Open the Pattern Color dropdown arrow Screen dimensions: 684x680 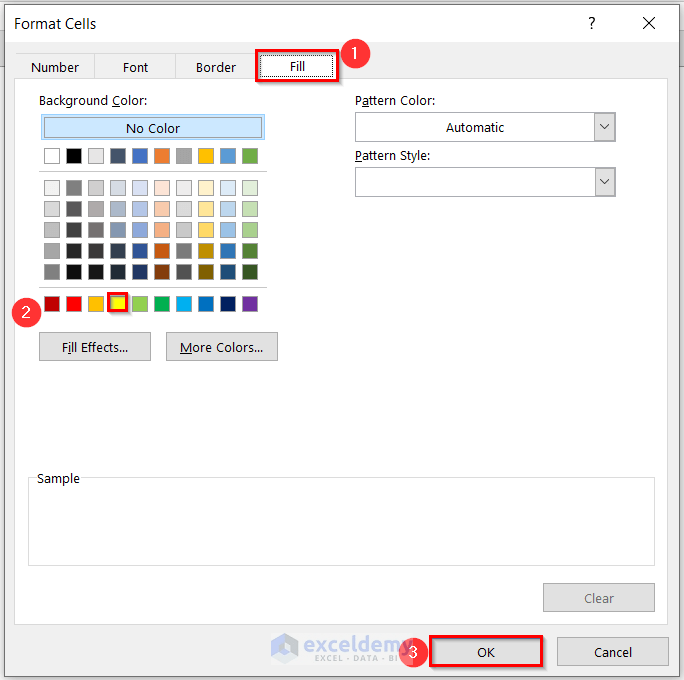click(605, 127)
